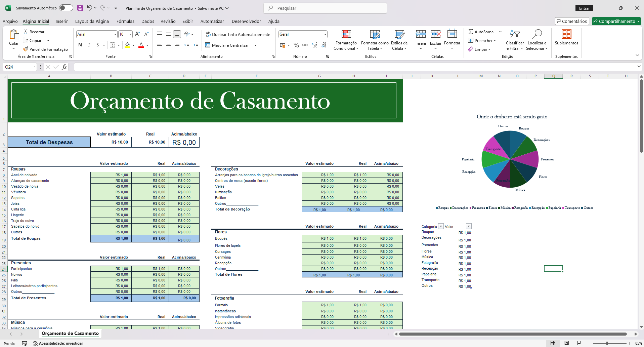This screenshot has width=644, height=347.
Task: Toggle right text alignment button
Action: click(177, 45)
